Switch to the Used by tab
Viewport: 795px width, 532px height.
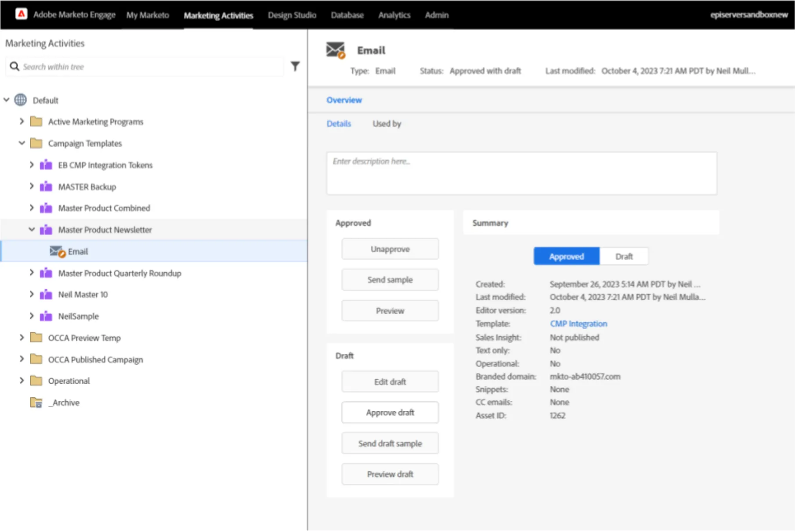(x=387, y=124)
